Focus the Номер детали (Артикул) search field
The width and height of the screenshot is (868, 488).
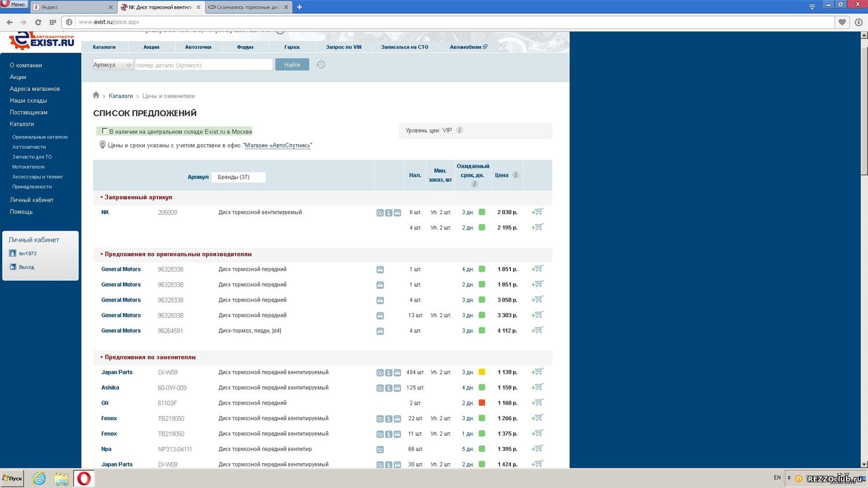[x=204, y=65]
